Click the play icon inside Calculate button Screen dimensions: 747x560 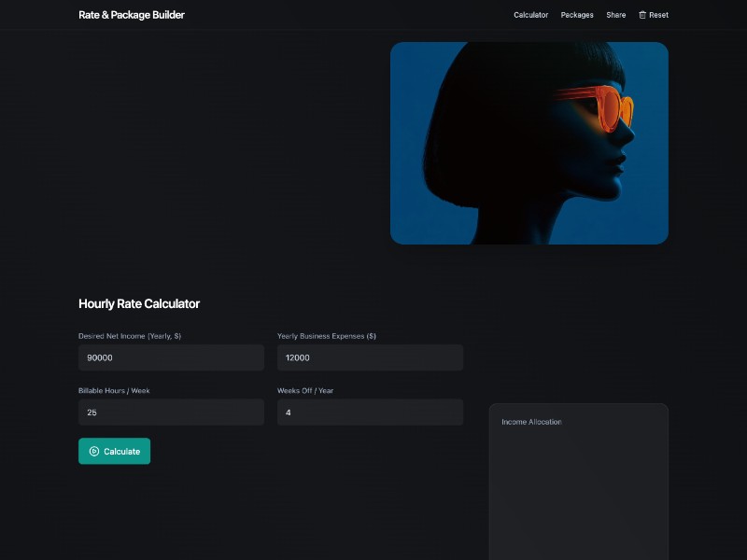[x=94, y=452]
